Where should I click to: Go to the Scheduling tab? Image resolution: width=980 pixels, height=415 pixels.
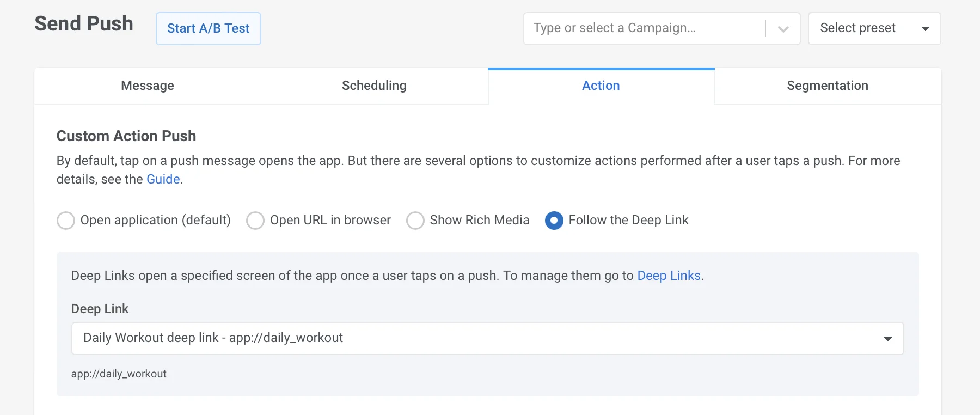[374, 86]
